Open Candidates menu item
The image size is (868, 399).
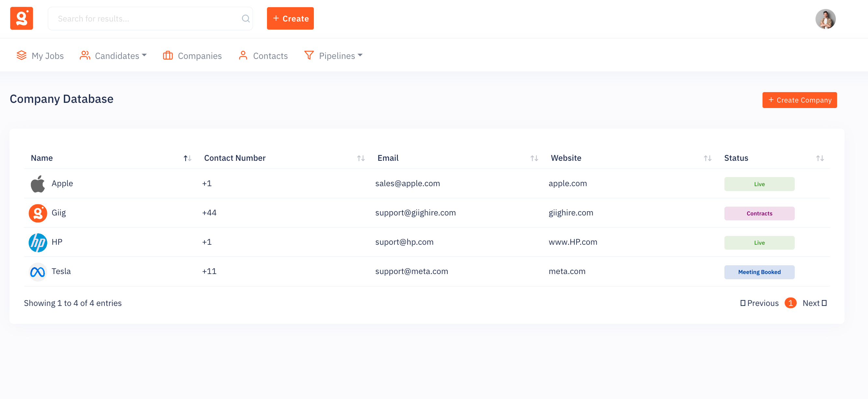[x=113, y=56]
